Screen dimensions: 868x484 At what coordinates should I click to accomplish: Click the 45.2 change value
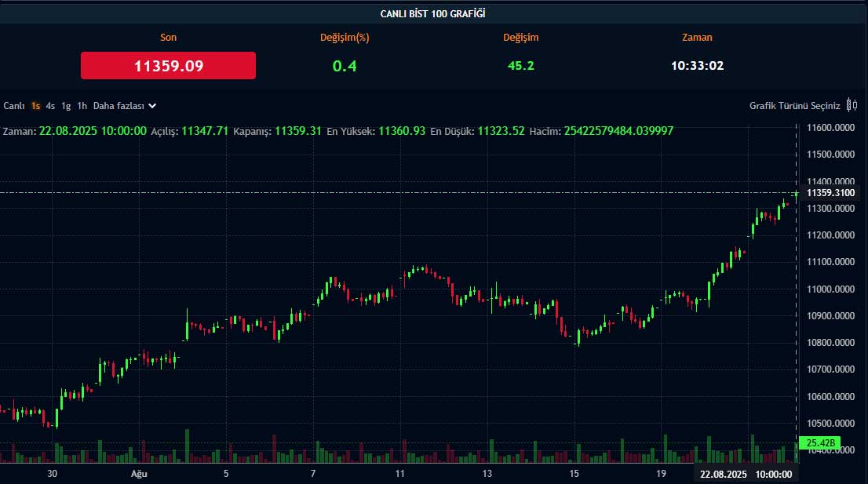(x=521, y=66)
